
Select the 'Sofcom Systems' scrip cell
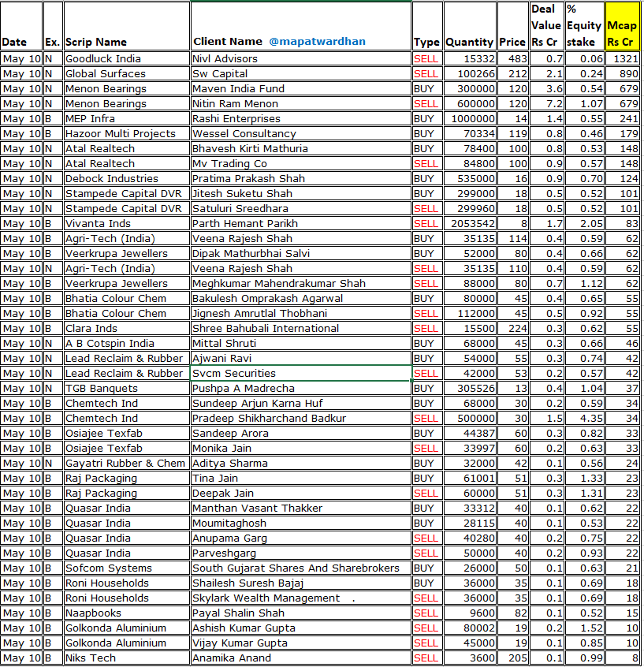click(127, 568)
